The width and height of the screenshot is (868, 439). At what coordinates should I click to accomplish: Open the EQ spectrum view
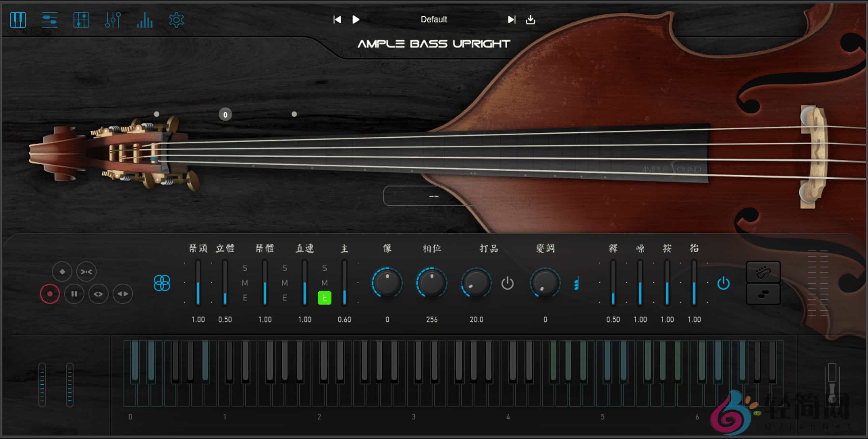(144, 20)
